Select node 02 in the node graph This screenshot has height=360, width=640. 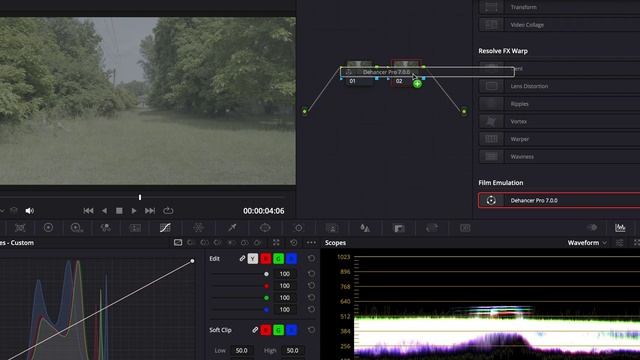click(x=406, y=73)
